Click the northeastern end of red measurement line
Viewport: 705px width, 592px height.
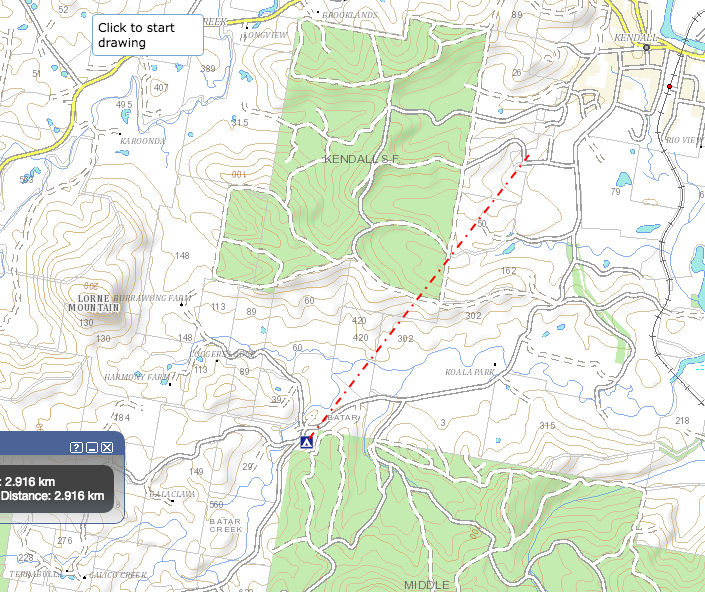click(528, 156)
